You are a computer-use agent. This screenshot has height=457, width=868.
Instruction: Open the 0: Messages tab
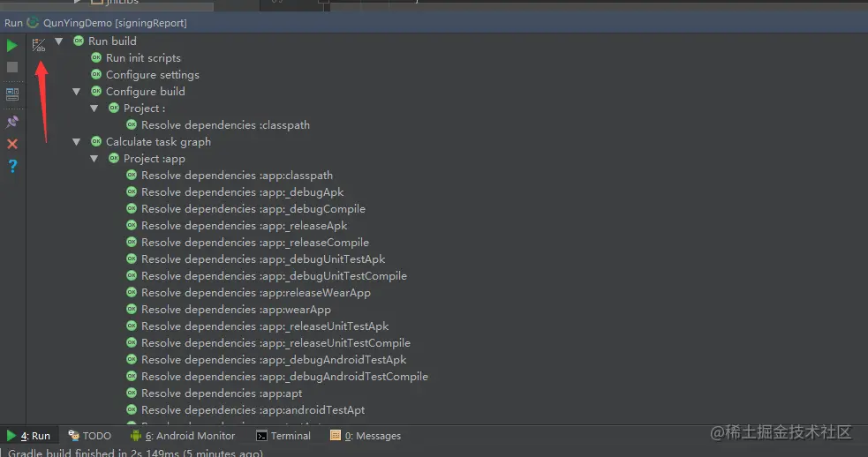pos(366,436)
